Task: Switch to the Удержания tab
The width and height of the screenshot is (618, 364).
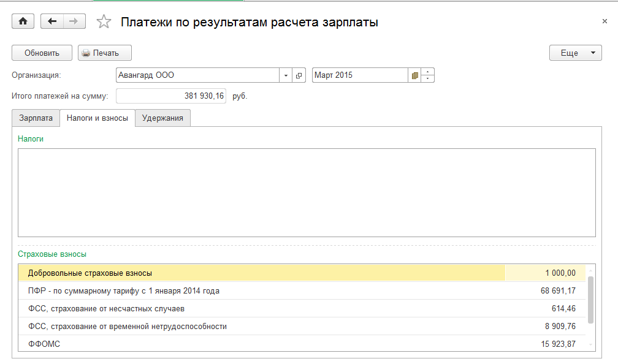Action: point(162,118)
